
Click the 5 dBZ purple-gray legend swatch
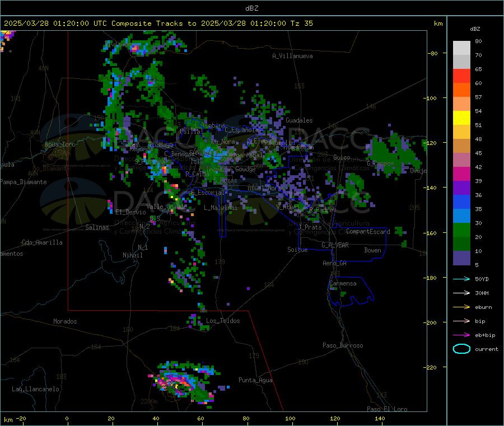pos(461,258)
